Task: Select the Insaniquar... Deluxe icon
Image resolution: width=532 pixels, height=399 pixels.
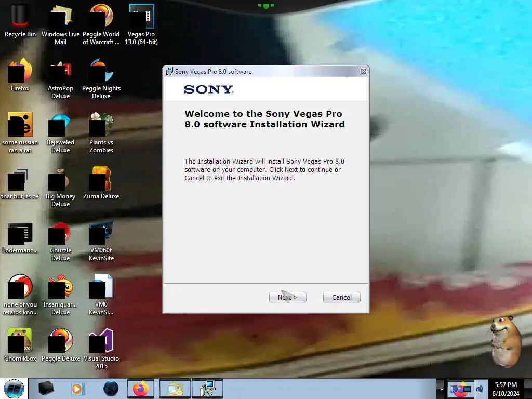Action: pyautogui.click(x=60, y=295)
